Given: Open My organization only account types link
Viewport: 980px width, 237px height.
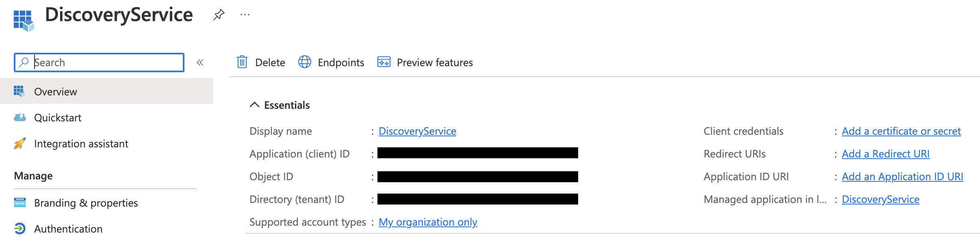Looking at the screenshot, I should 427,222.
